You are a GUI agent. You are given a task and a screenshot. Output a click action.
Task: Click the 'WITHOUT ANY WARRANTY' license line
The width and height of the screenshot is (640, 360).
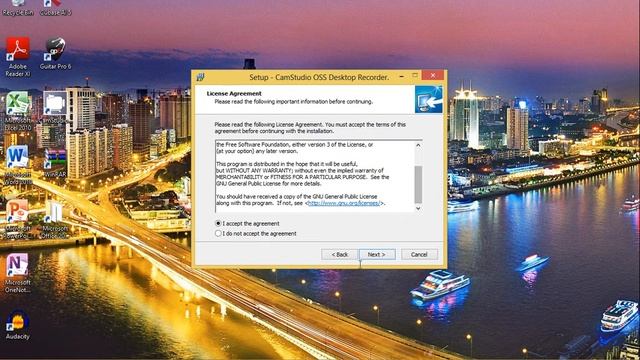pos(300,170)
